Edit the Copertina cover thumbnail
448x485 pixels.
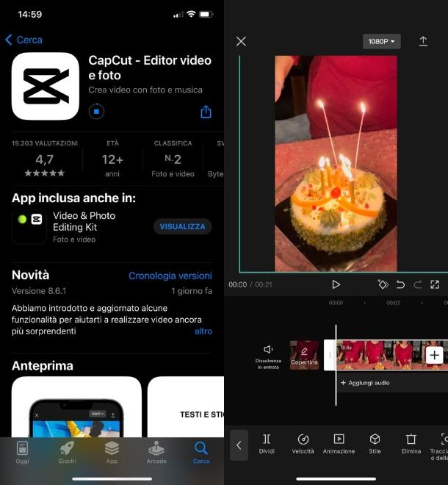click(x=304, y=355)
